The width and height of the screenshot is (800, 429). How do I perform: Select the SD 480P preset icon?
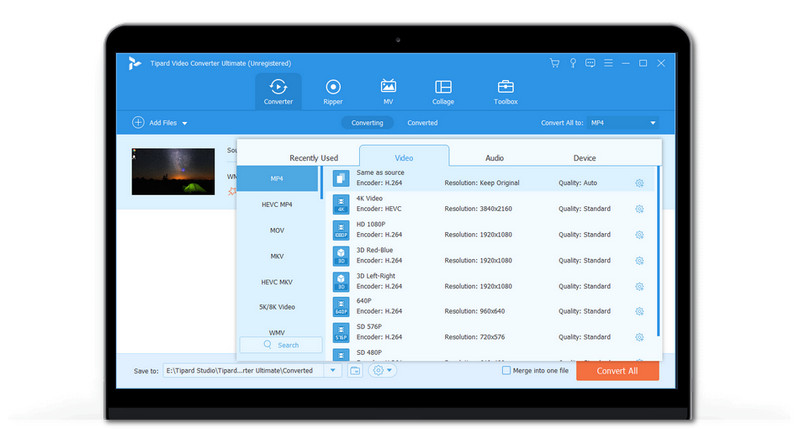[x=341, y=355]
